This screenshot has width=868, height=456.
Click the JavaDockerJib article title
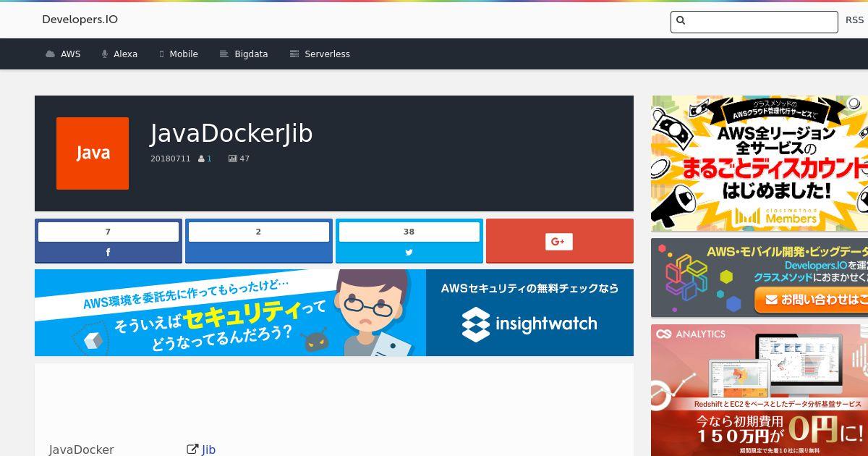(x=231, y=134)
